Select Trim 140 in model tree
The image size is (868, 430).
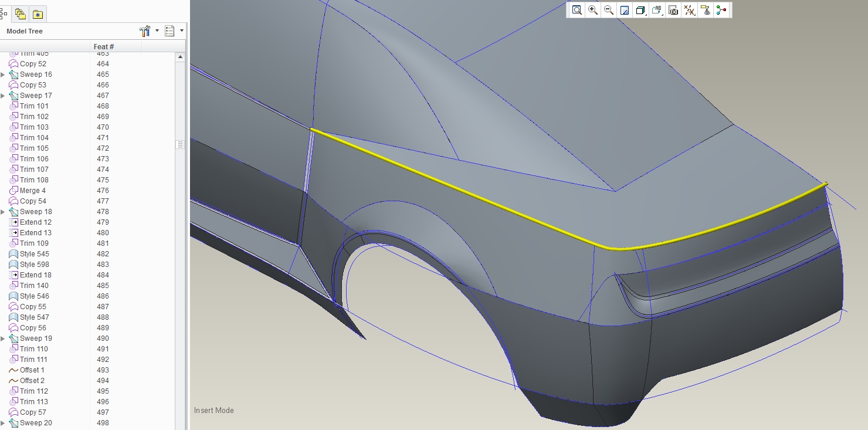click(x=34, y=286)
